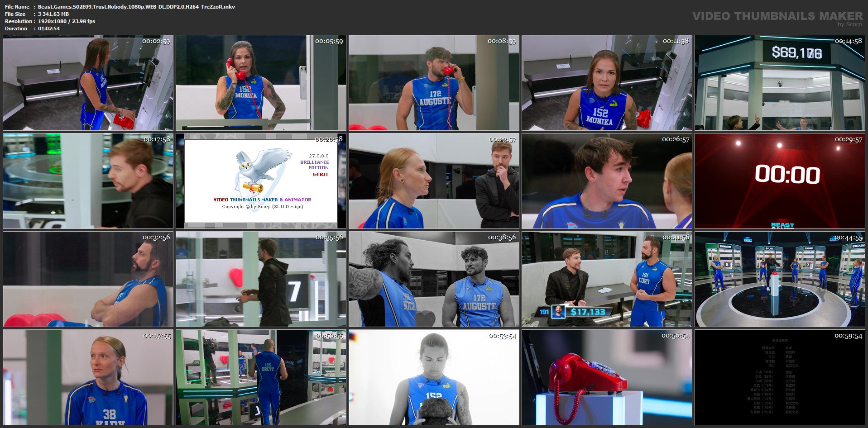Select the $69,176 display thumbnail at 00:14:58
Image resolution: width=868 pixels, height=428 pixels.
click(780, 83)
